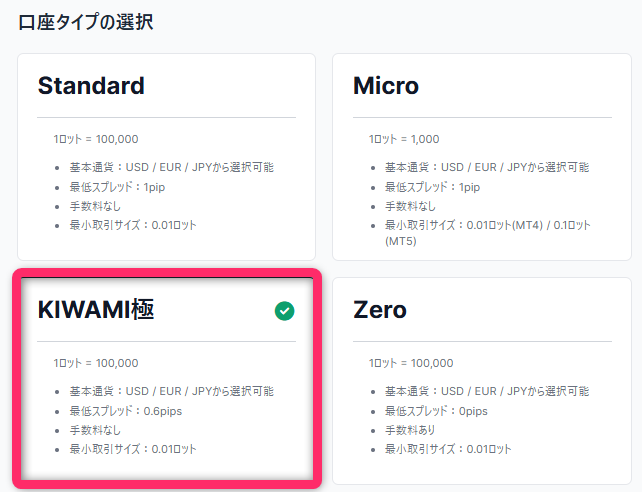This screenshot has height=492, width=642.
Task: Click the green checkmark on KIWAMI極
Action: (x=285, y=312)
